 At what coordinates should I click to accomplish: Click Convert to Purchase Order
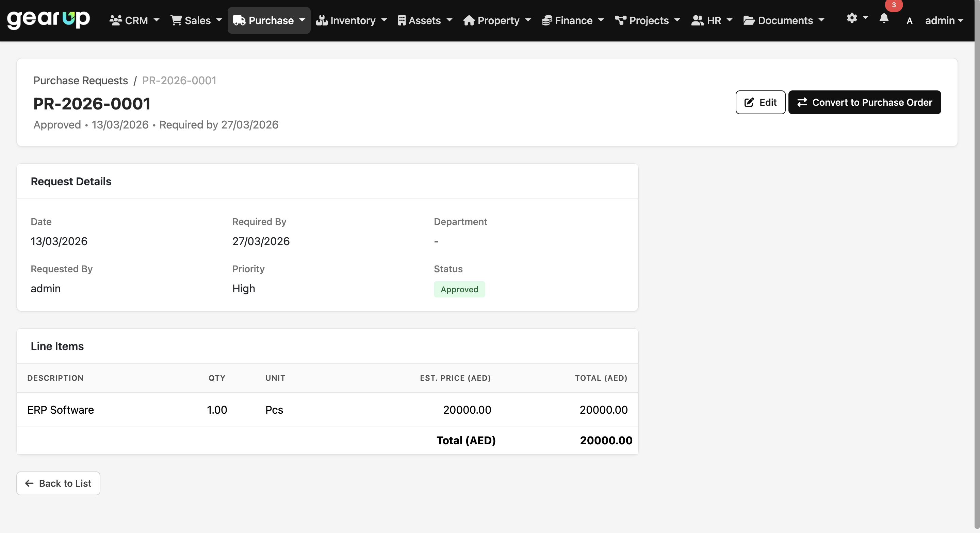tap(864, 102)
